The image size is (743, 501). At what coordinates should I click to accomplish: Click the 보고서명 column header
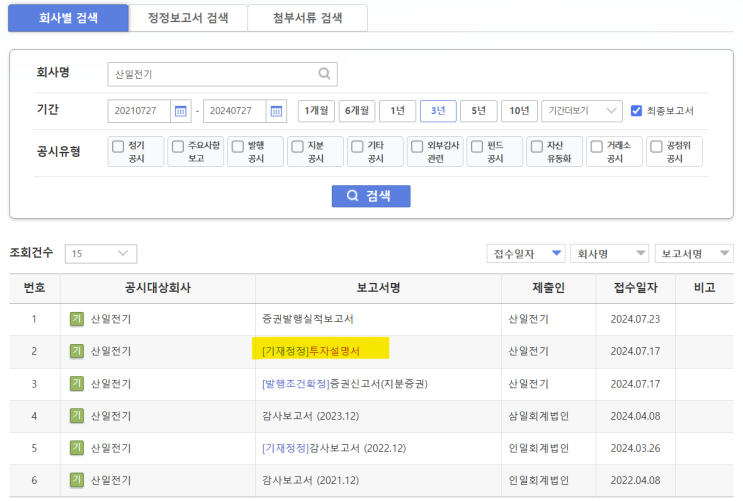click(378, 288)
